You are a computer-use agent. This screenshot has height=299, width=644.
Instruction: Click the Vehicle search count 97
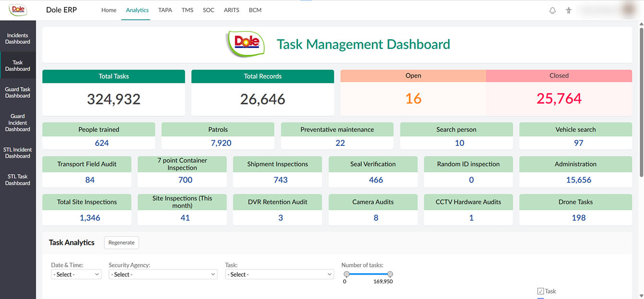[x=579, y=143]
